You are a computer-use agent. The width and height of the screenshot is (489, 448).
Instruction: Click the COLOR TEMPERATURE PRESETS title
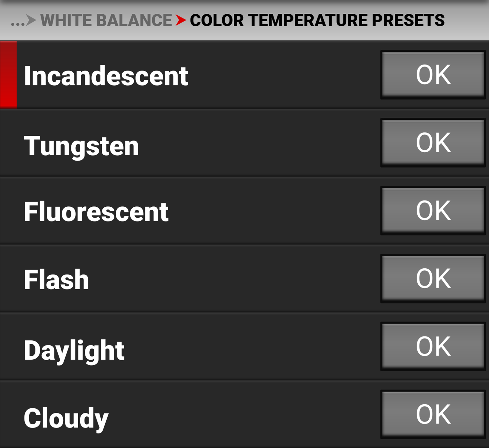[x=317, y=20]
